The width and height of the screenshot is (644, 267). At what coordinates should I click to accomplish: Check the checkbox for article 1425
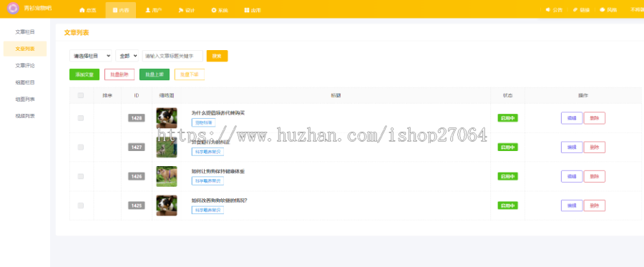(x=80, y=205)
